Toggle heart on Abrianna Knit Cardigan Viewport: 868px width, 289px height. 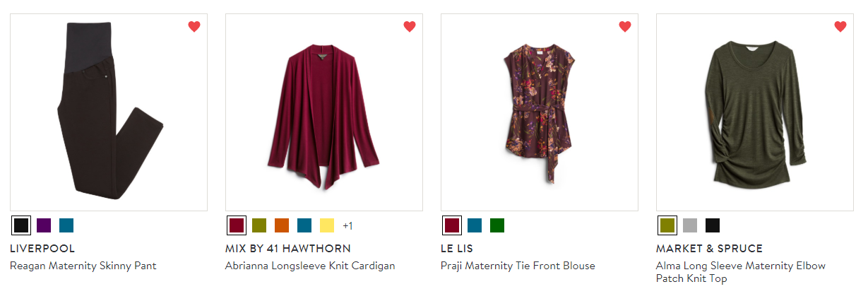point(410,27)
